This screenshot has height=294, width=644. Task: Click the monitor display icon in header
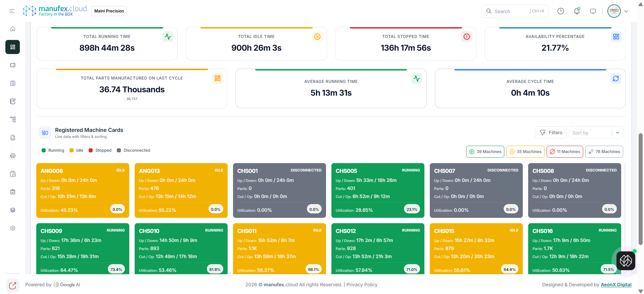pyautogui.click(x=593, y=11)
